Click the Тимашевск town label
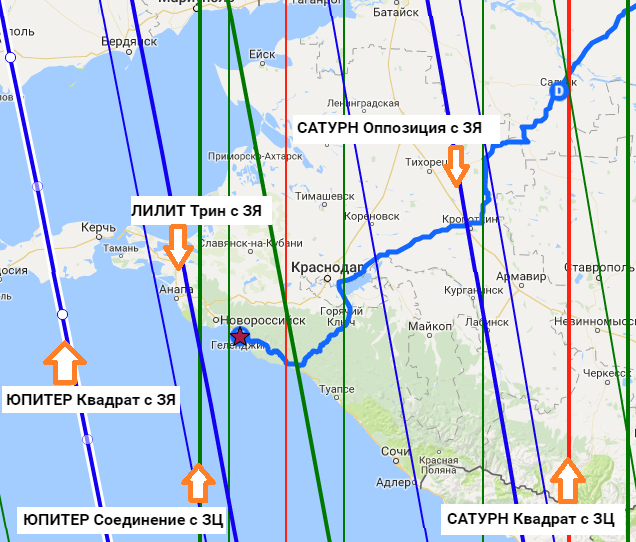 (x=324, y=196)
